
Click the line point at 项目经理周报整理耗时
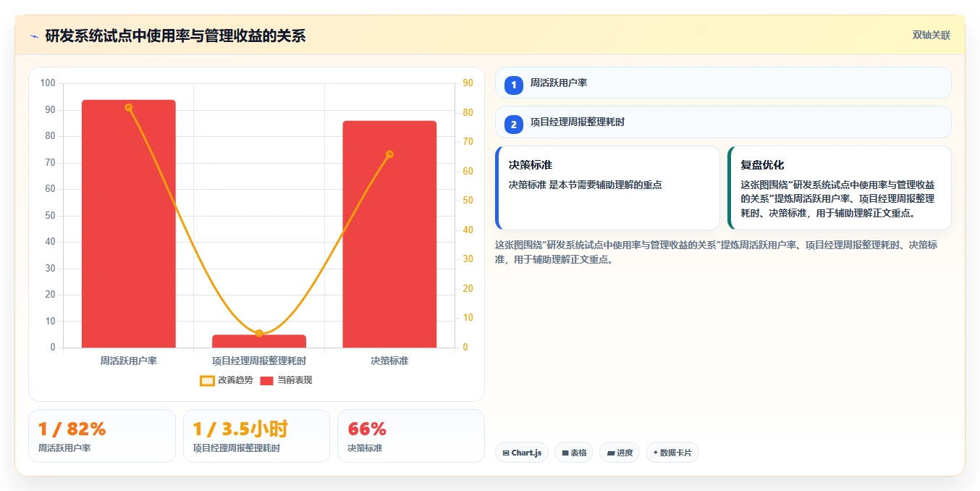259,333
